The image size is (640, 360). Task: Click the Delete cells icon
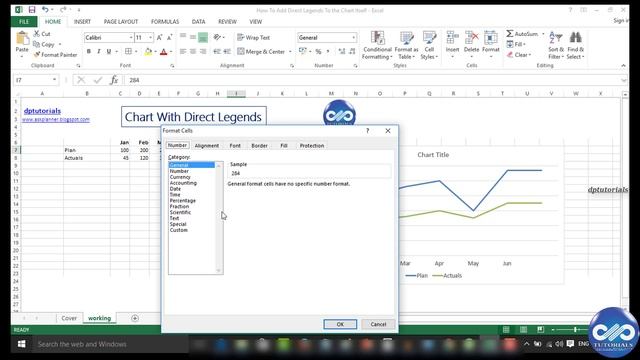471,38
